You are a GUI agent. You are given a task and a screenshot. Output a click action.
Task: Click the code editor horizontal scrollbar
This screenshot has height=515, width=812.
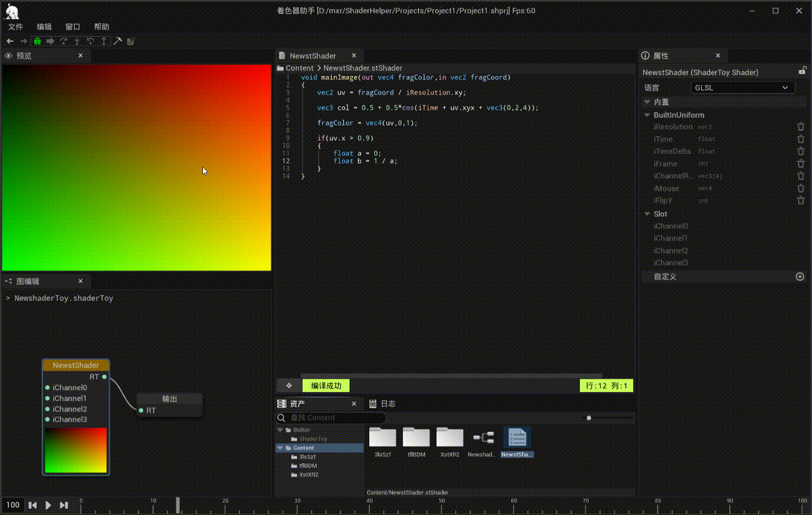[451, 375]
